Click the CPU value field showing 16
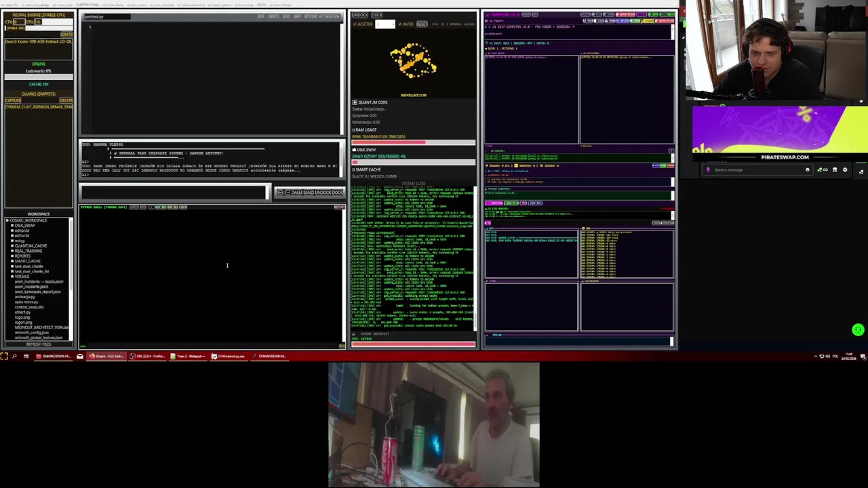The width and height of the screenshot is (868, 488). [38, 22]
